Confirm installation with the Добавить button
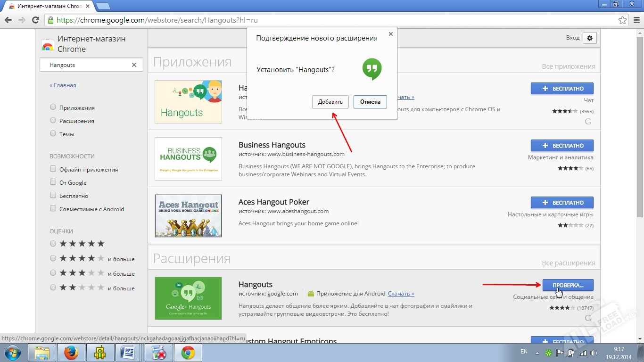 tap(330, 102)
